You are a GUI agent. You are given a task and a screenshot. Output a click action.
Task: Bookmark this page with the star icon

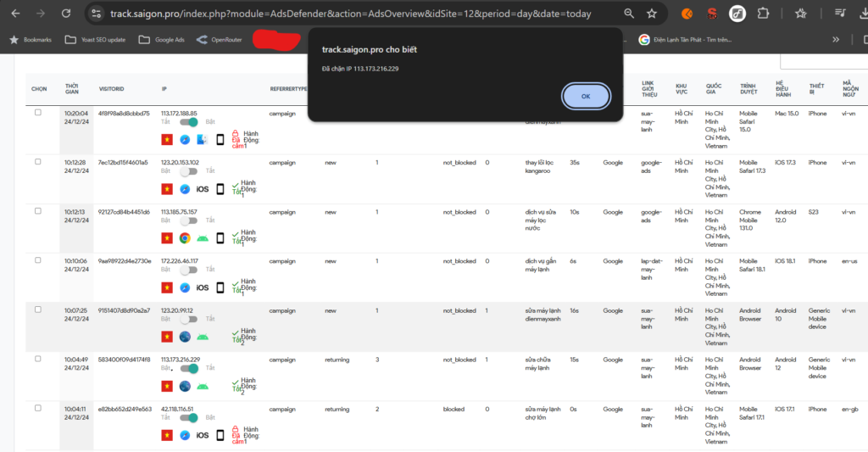651,14
